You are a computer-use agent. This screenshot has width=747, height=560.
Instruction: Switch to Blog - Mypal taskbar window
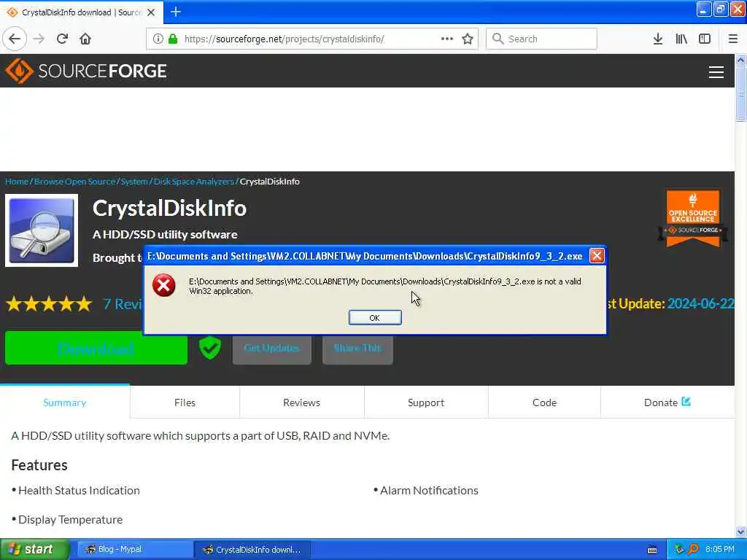134,549
